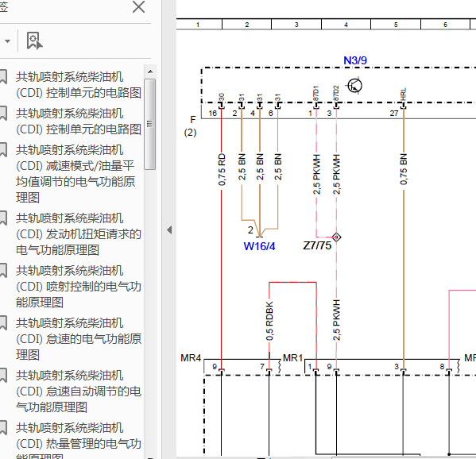Open second CDI 控制单元的电路图 bookmark

point(79,121)
